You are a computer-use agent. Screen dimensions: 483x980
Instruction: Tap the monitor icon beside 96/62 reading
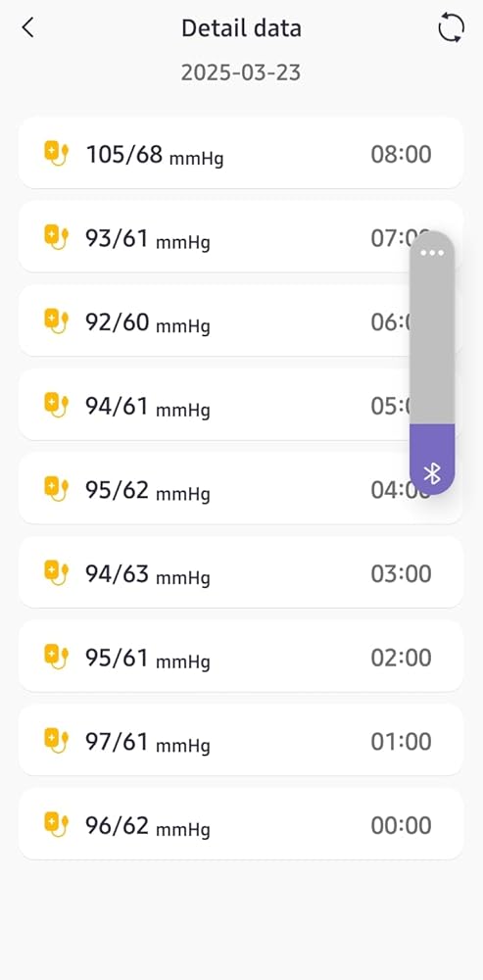point(56,824)
